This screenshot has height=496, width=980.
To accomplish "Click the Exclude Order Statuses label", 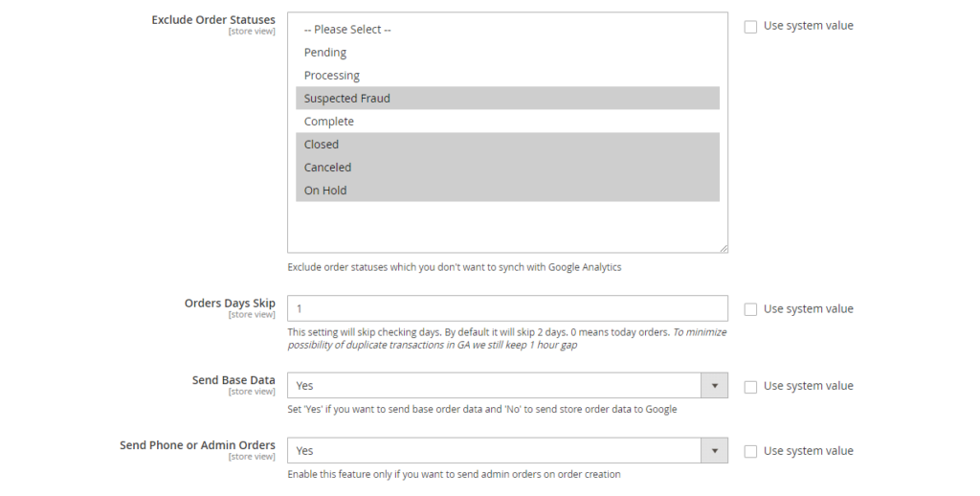I will click(212, 20).
